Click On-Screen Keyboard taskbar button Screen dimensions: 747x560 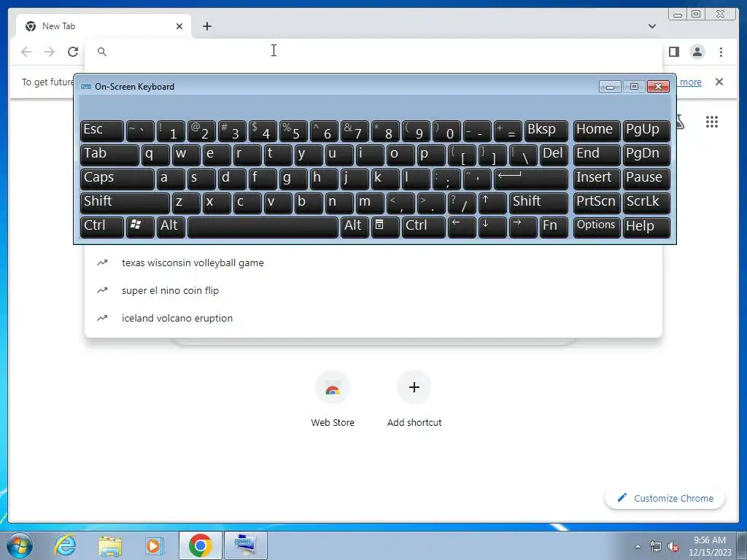pyautogui.click(x=246, y=545)
